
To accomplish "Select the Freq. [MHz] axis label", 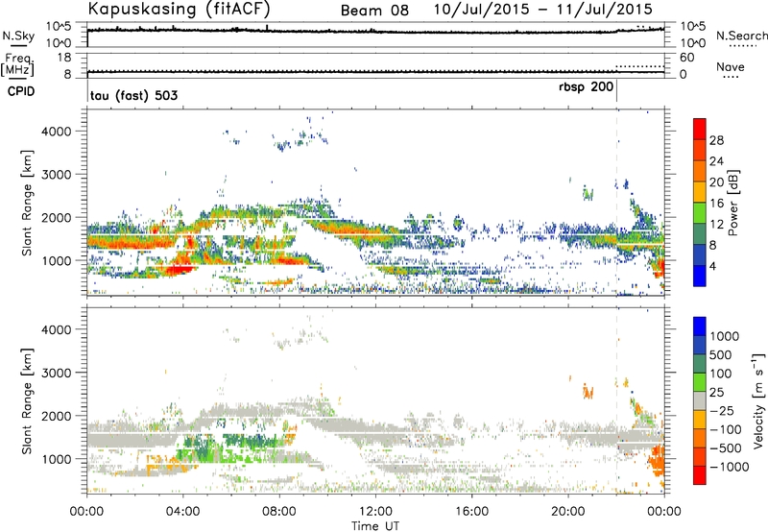I will [18, 65].
